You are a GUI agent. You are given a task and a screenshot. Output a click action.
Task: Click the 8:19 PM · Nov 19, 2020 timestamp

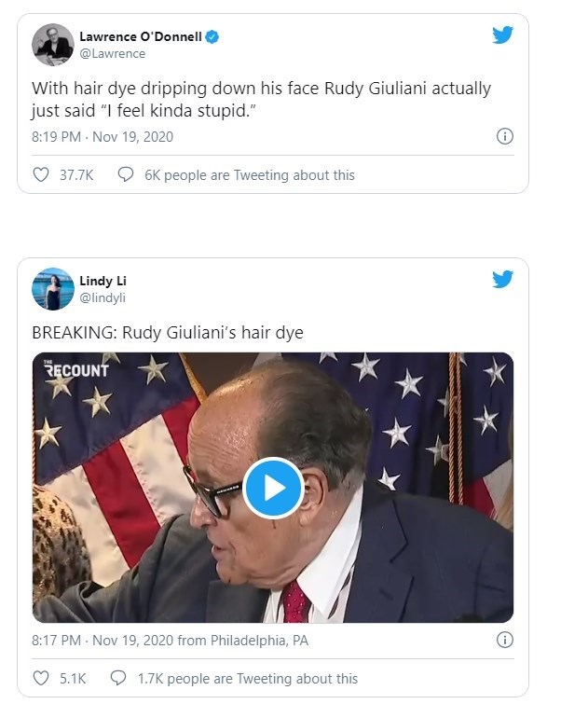coord(103,137)
